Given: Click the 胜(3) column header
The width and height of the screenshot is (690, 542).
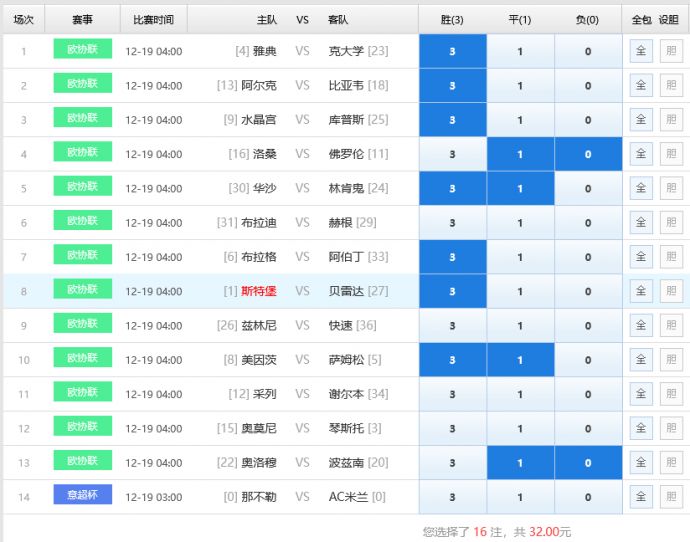Looking at the screenshot, I should pos(452,20).
